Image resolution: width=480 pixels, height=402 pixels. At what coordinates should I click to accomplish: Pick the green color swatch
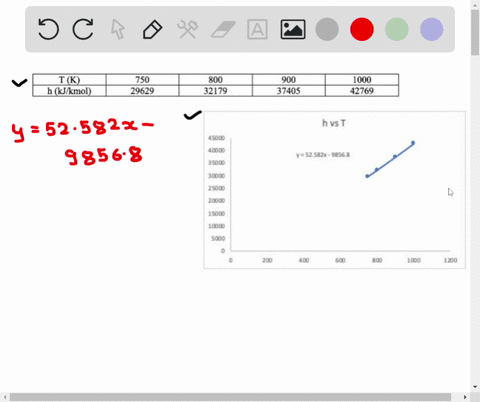pyautogui.click(x=397, y=29)
